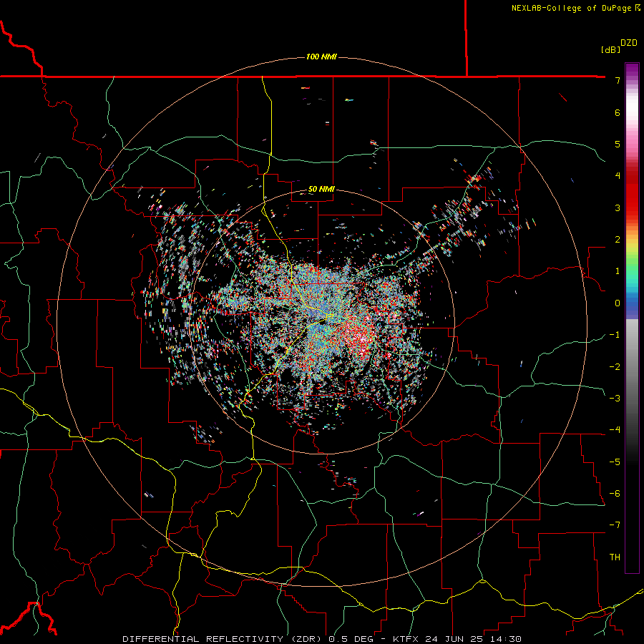Click the red band of the color bar
This screenshot has height=644, width=644.
632,193
